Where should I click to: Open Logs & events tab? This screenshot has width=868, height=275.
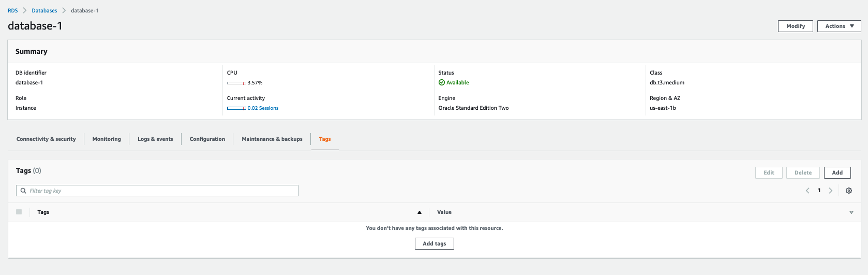pyautogui.click(x=155, y=139)
